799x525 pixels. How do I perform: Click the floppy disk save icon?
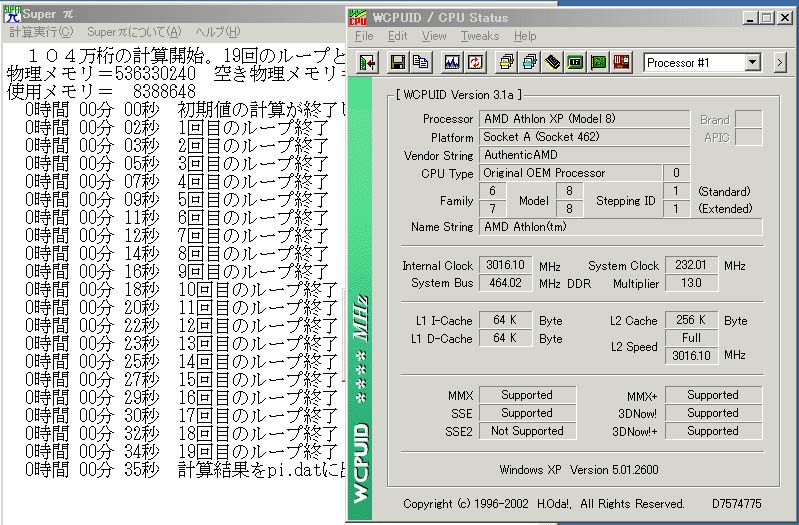point(397,63)
